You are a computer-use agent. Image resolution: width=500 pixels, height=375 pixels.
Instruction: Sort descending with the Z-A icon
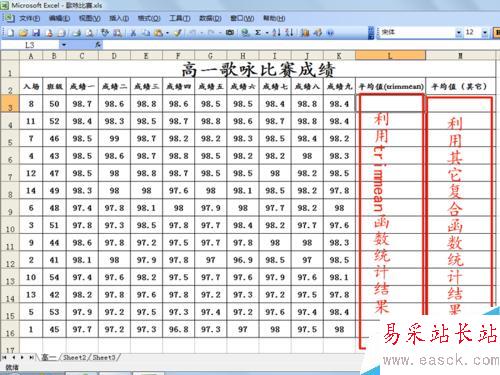point(289,33)
